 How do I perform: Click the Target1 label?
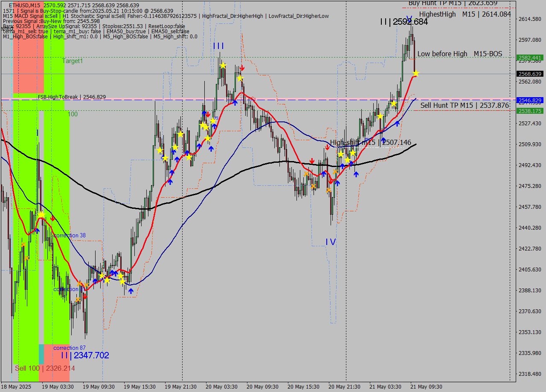[x=73, y=61]
